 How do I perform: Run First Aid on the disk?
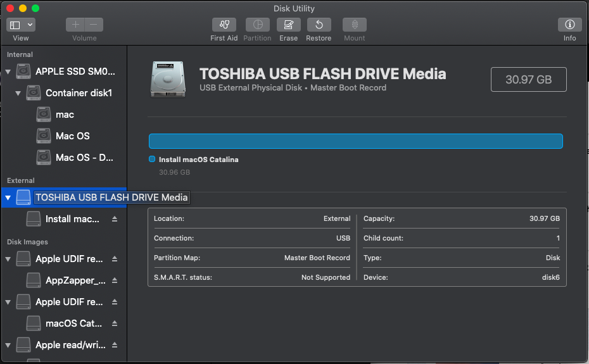224,25
